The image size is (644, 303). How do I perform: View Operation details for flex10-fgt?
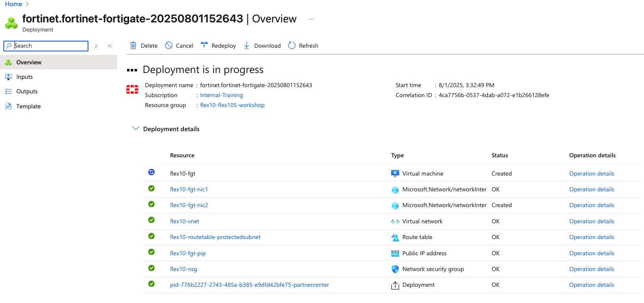(x=592, y=173)
